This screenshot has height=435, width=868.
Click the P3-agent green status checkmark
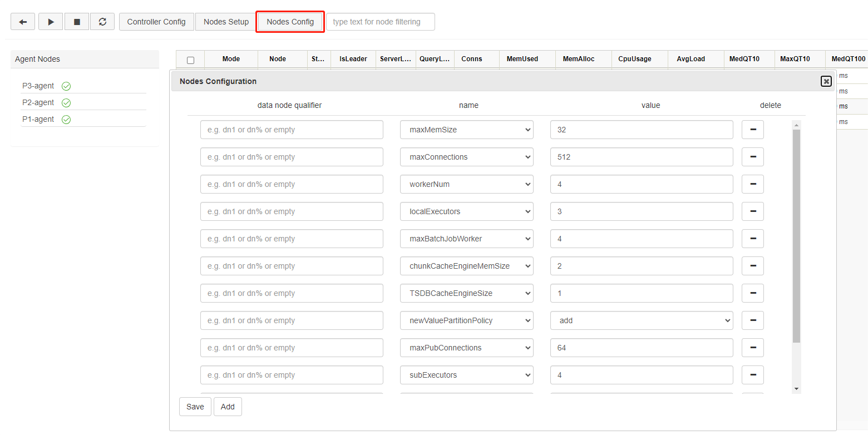pyautogui.click(x=66, y=86)
